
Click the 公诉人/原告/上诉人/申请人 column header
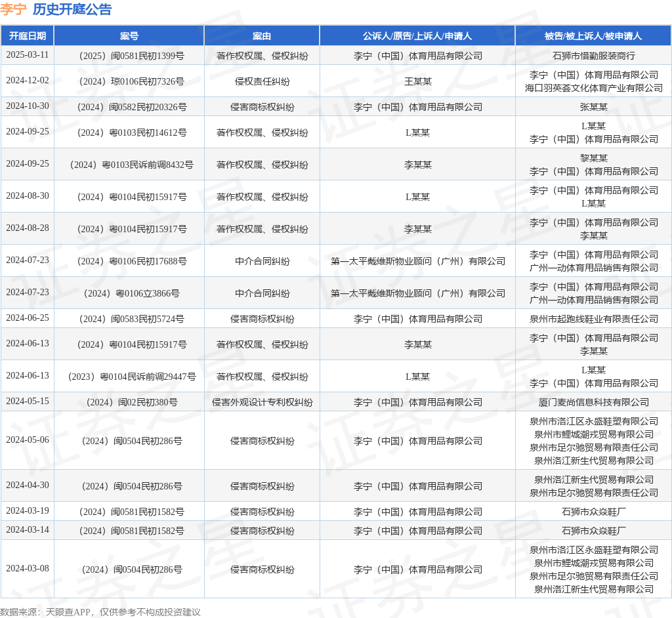coord(417,36)
